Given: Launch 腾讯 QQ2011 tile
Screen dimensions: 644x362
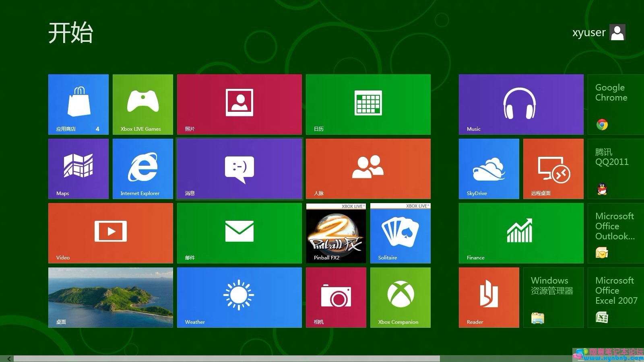Looking at the screenshot, I should click(x=616, y=169).
